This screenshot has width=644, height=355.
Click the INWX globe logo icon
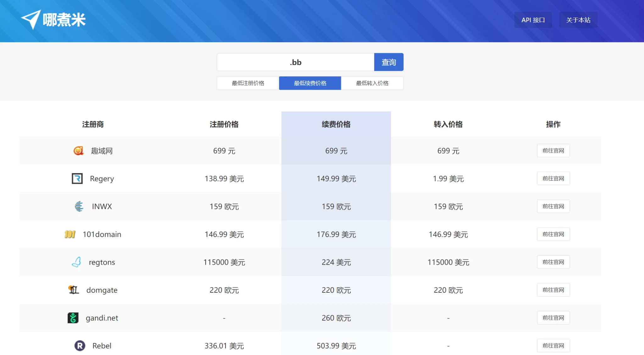click(79, 206)
